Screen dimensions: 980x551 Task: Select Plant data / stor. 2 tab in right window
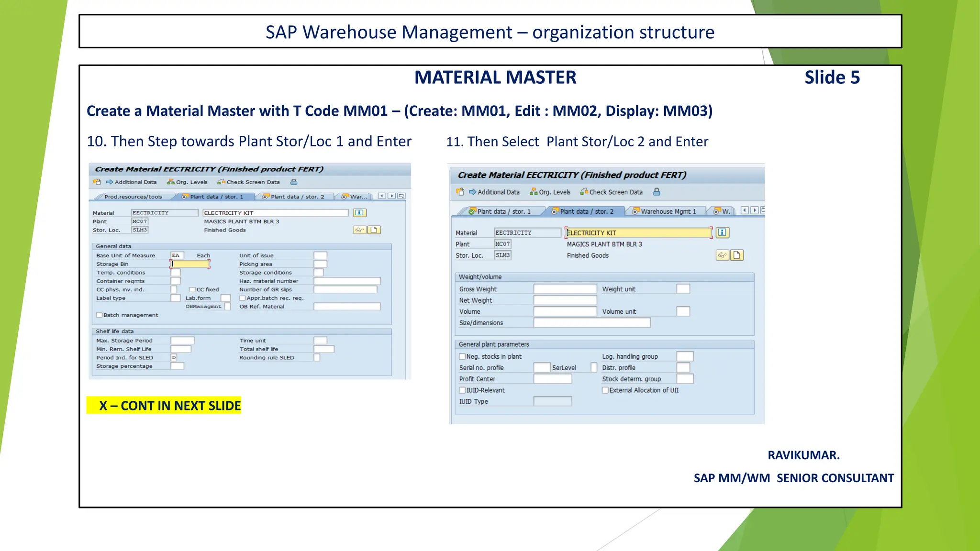tap(584, 211)
